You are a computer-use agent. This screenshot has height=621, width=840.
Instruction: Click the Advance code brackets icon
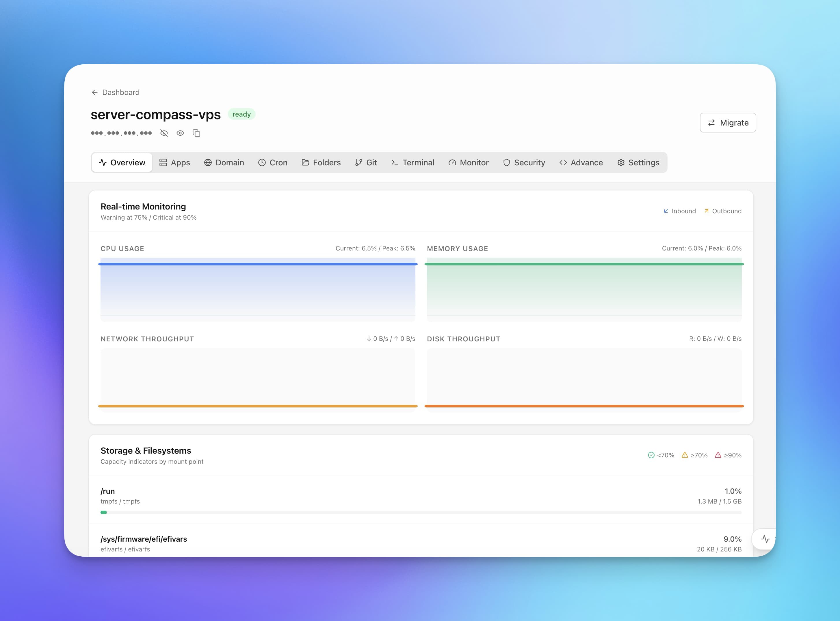[x=563, y=162]
